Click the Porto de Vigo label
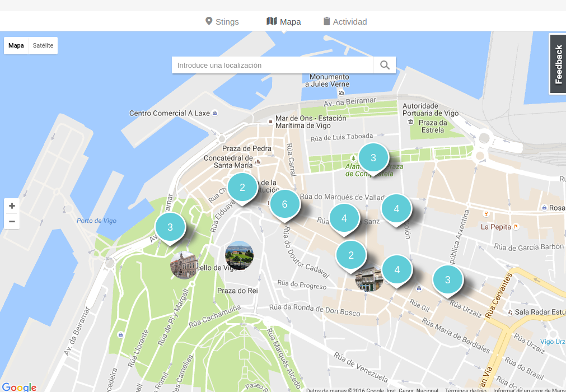566x392 pixels. (x=96, y=221)
